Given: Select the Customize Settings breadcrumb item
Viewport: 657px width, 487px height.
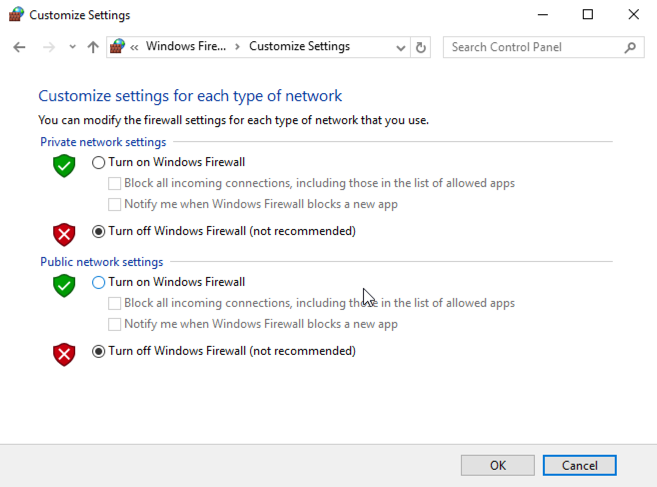Looking at the screenshot, I should coord(299,47).
